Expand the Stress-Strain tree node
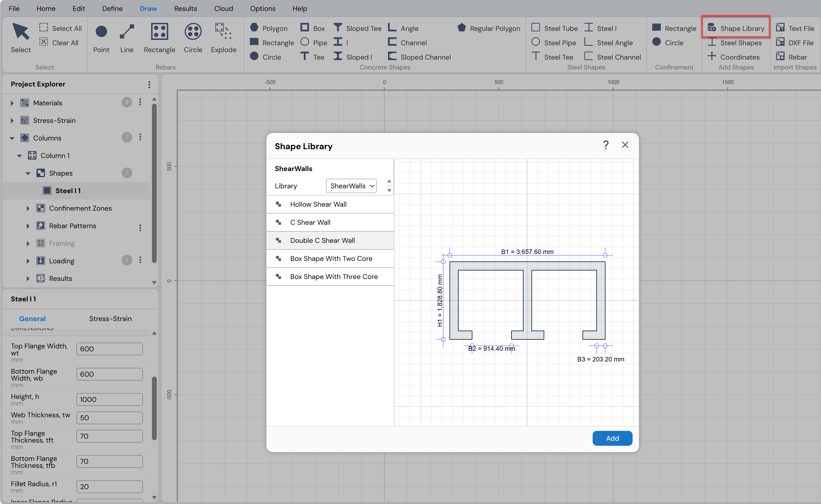The width and height of the screenshot is (821, 504). (x=12, y=120)
